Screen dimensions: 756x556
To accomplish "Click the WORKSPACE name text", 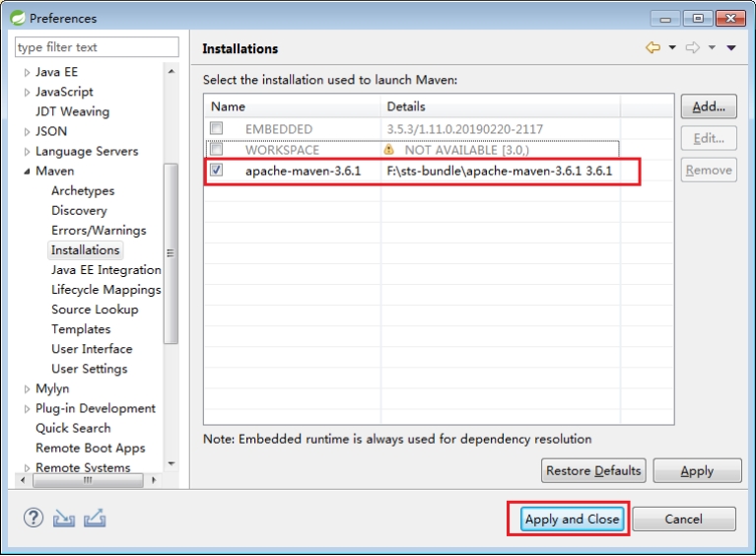I will (282, 150).
